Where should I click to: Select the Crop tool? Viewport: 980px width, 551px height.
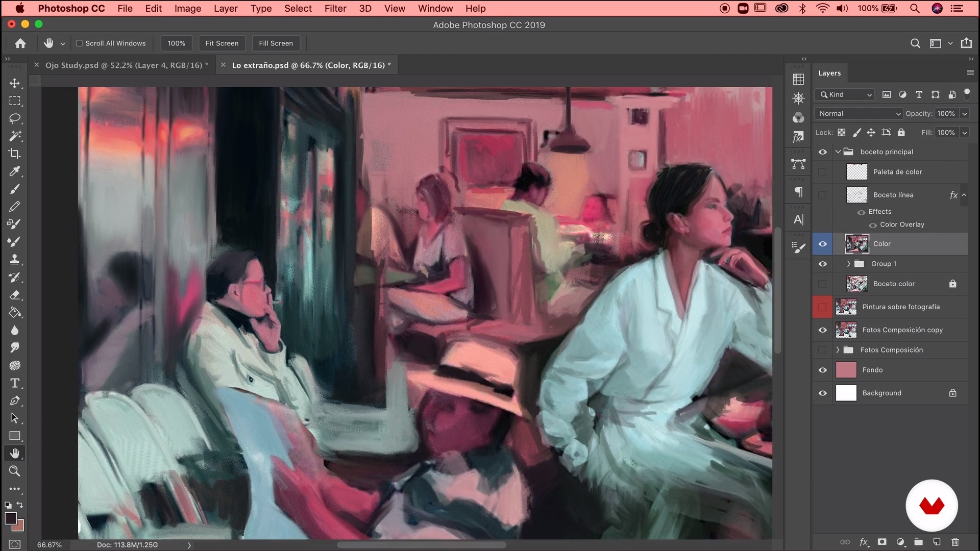15,154
